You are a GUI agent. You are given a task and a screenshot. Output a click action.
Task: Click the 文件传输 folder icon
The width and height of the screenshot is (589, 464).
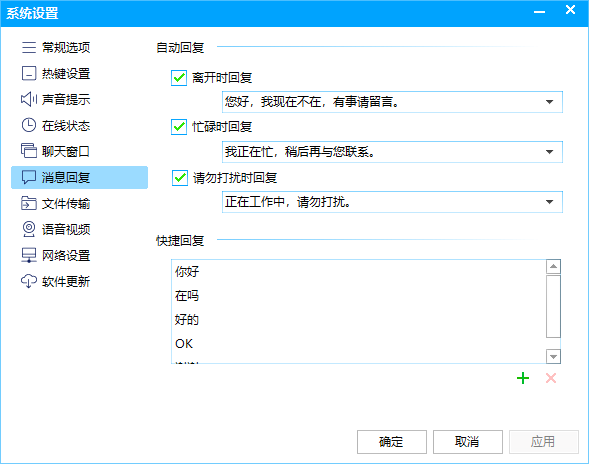click(x=29, y=203)
